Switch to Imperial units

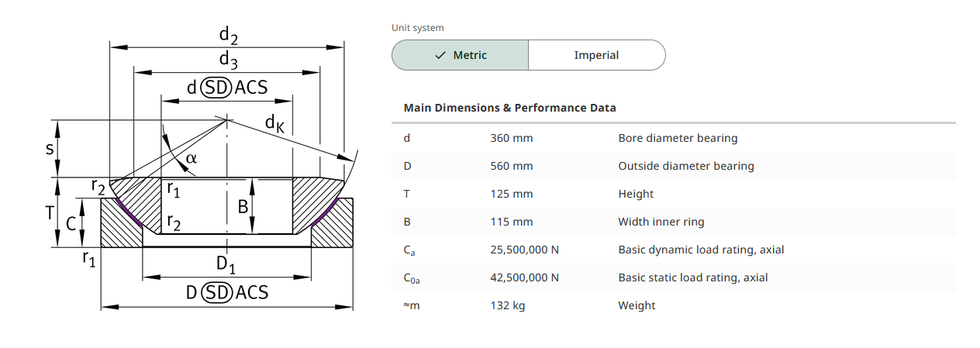tap(597, 55)
